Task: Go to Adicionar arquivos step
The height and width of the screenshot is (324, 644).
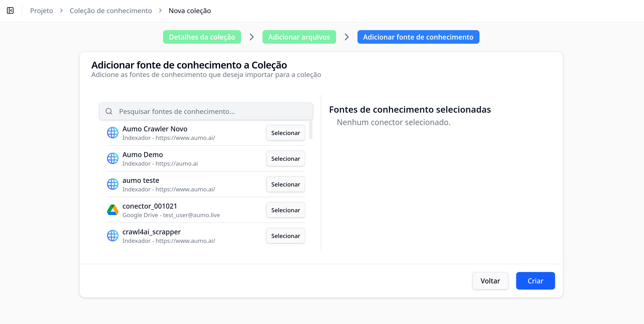Action: pos(299,37)
